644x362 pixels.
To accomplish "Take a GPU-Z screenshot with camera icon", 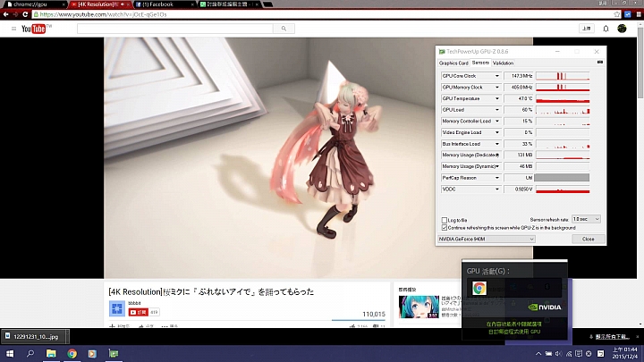I will click(x=600, y=62).
